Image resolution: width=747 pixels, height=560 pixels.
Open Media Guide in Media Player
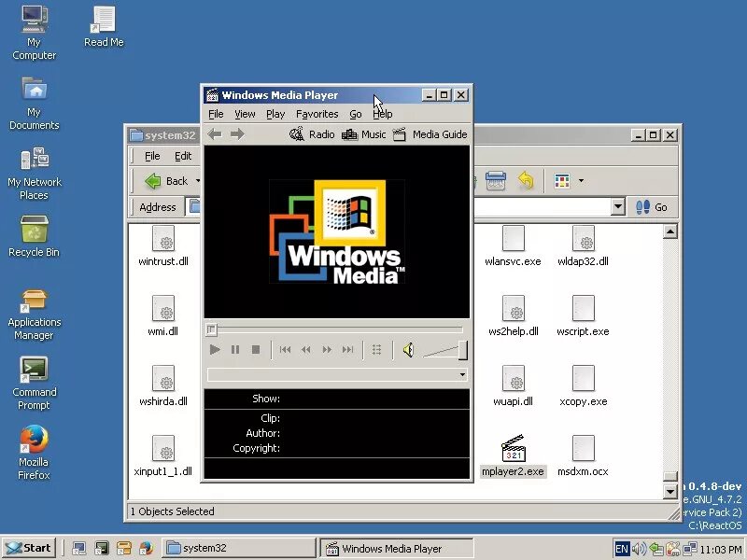[x=430, y=134]
